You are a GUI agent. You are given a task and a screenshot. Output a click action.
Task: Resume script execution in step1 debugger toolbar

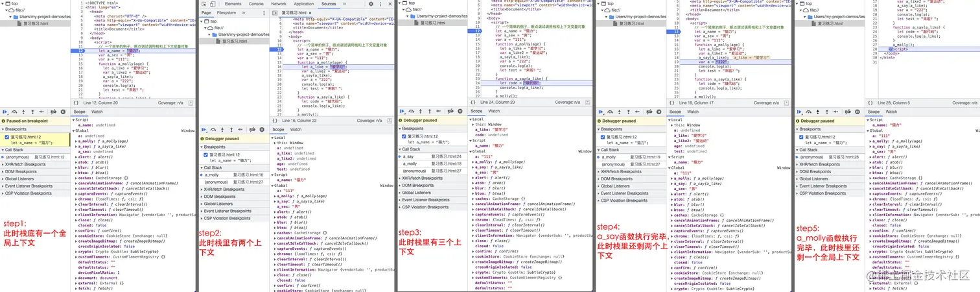coord(5,112)
